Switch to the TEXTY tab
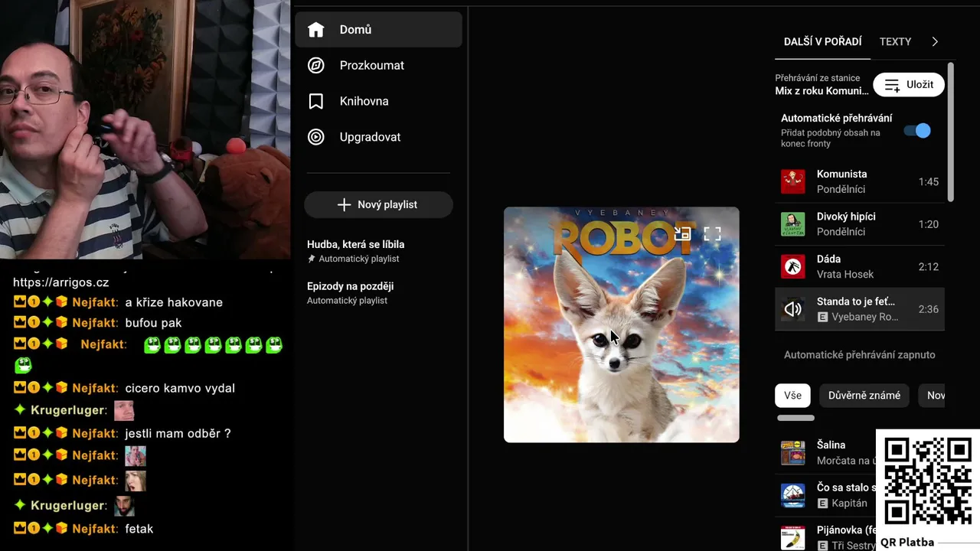Viewport: 980px width, 551px height. pos(896,42)
